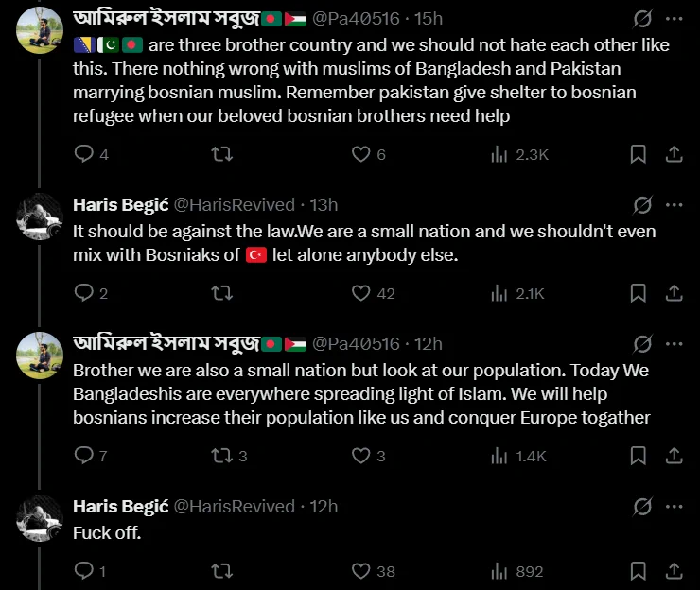Viewport: 700px width, 590px height.
Task: Open the 12h timestamp on 'Fuck off.' tweet
Action: coord(324,507)
